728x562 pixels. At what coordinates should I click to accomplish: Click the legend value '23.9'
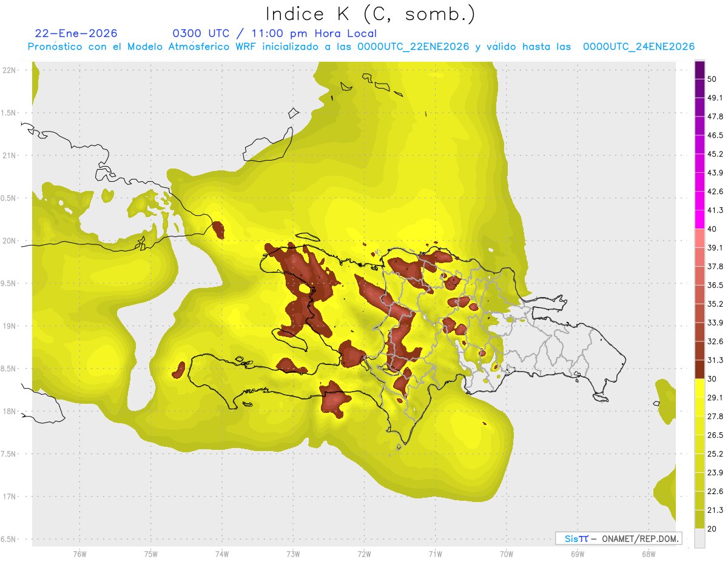pyautogui.click(x=715, y=472)
